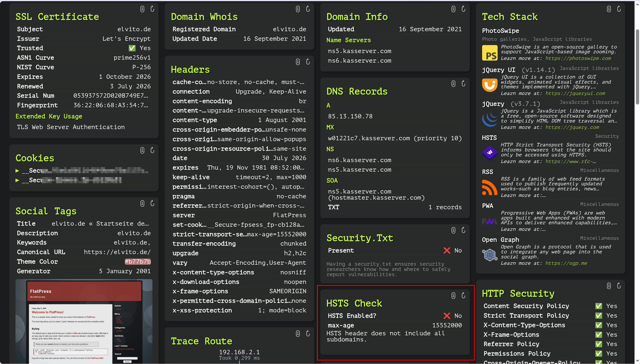Image resolution: width=640 pixels, height=364 pixels.
Task: Visit the ogp.me link
Action: point(566,263)
